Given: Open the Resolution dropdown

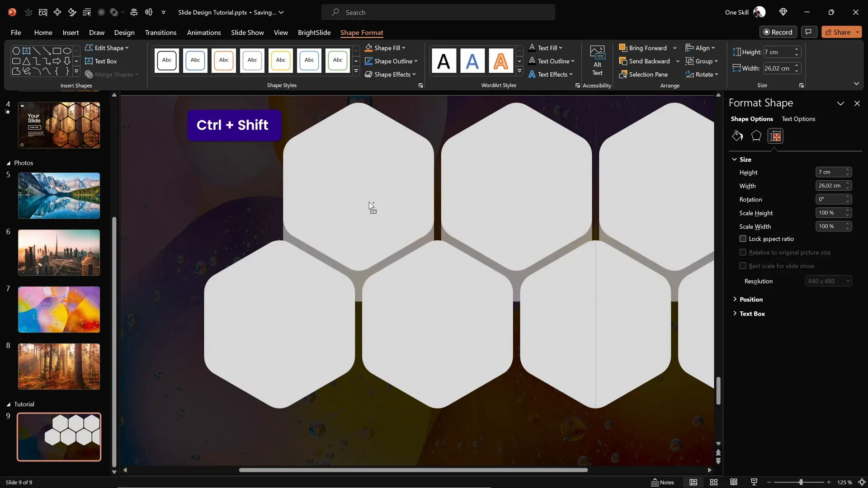Looking at the screenshot, I should (829, 281).
